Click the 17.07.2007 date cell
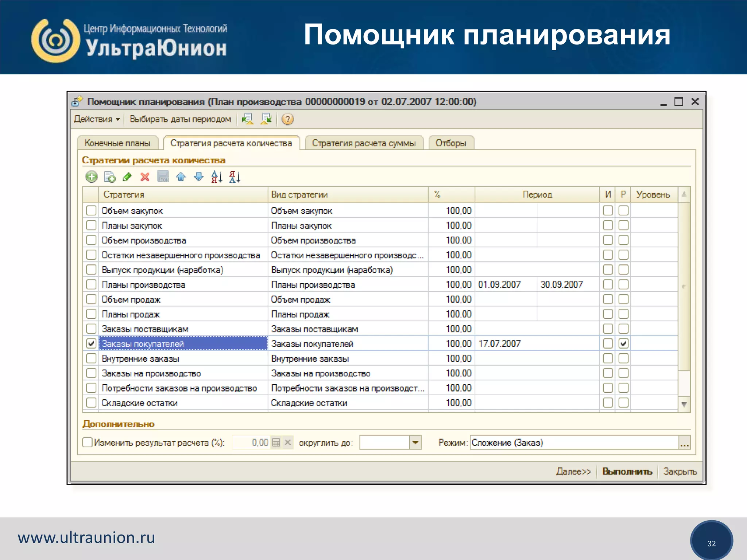747x560 pixels. [x=506, y=343]
